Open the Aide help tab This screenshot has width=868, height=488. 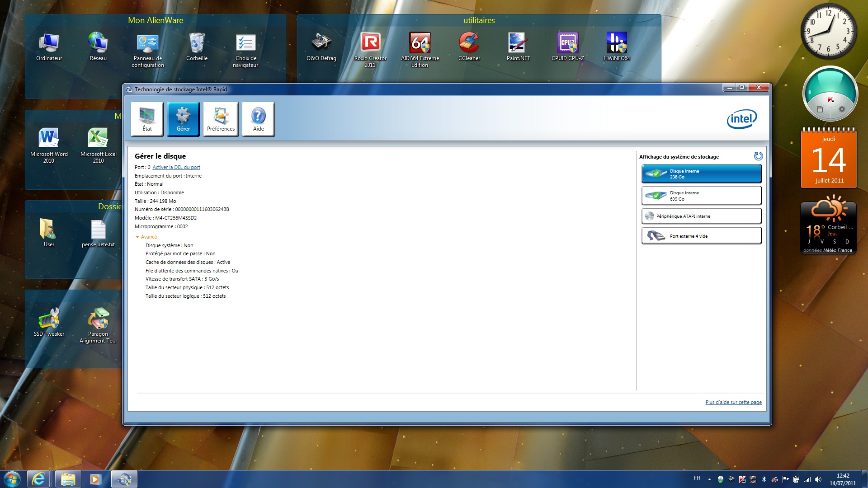[258, 119]
